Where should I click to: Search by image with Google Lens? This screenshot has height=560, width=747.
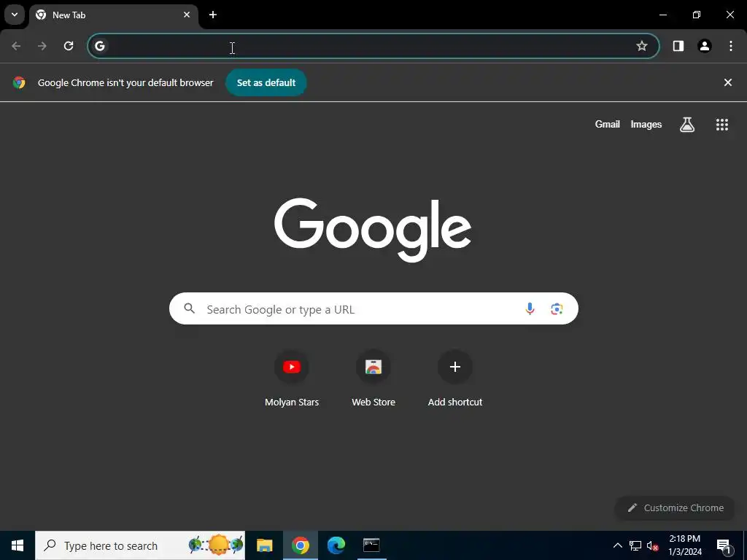coord(557,308)
